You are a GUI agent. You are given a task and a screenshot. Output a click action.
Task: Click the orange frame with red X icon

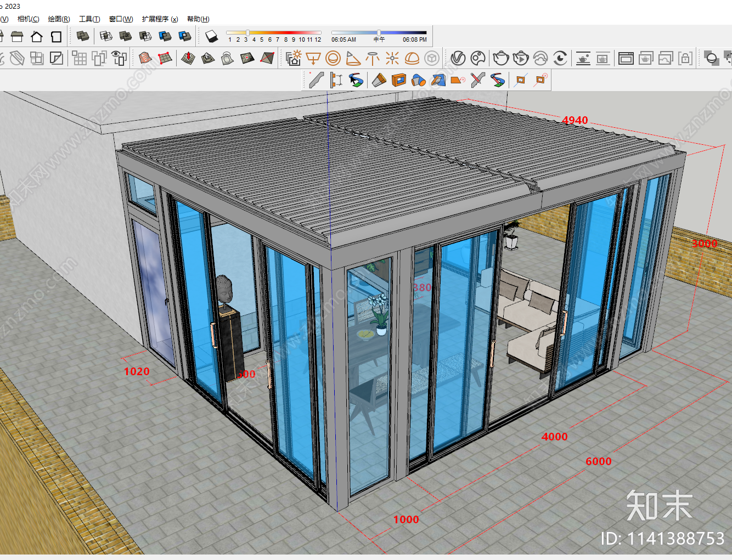[x=541, y=80]
